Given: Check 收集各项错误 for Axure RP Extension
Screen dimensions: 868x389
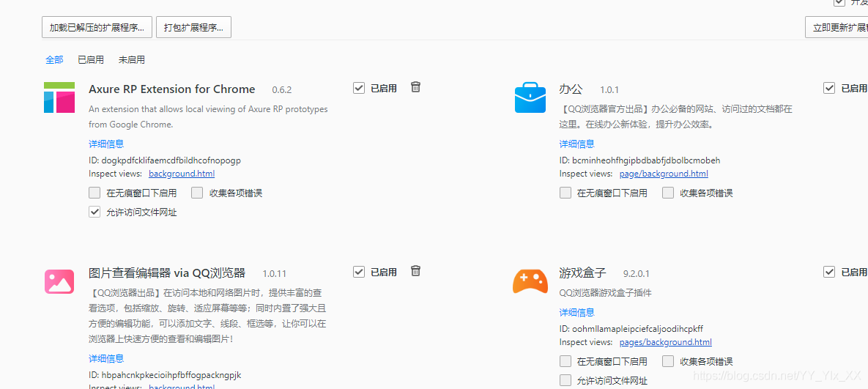Looking at the screenshot, I should (x=197, y=193).
